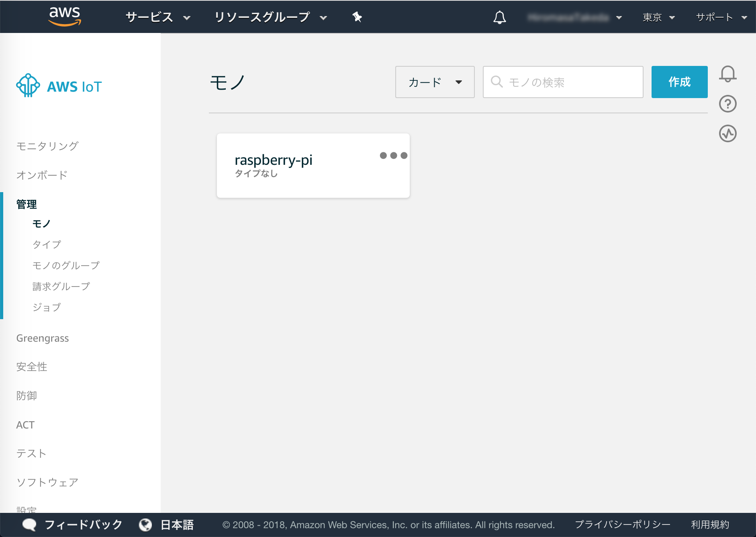756x537 pixels.
Task: Select 請求グループ in sidebar
Action: point(61,286)
